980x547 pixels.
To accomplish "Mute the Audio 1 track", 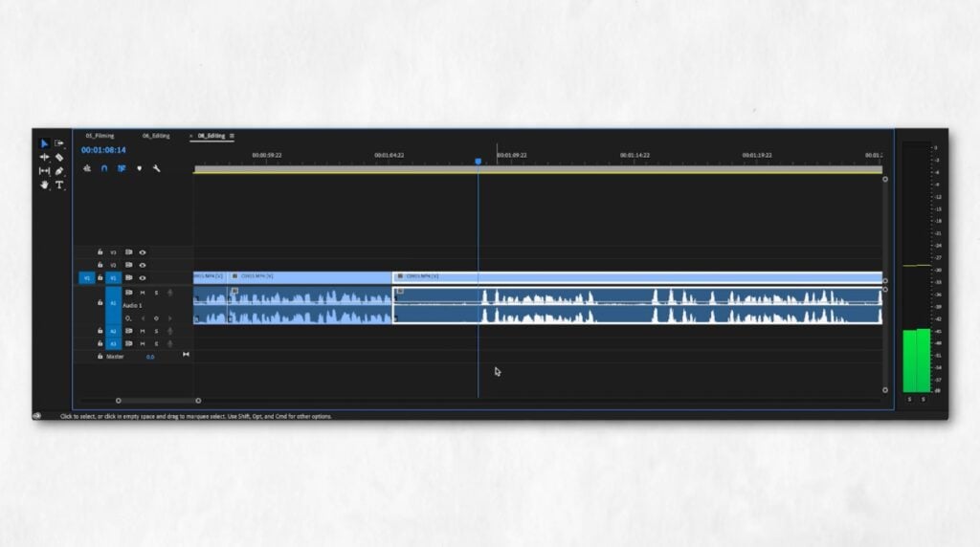I will (143, 292).
